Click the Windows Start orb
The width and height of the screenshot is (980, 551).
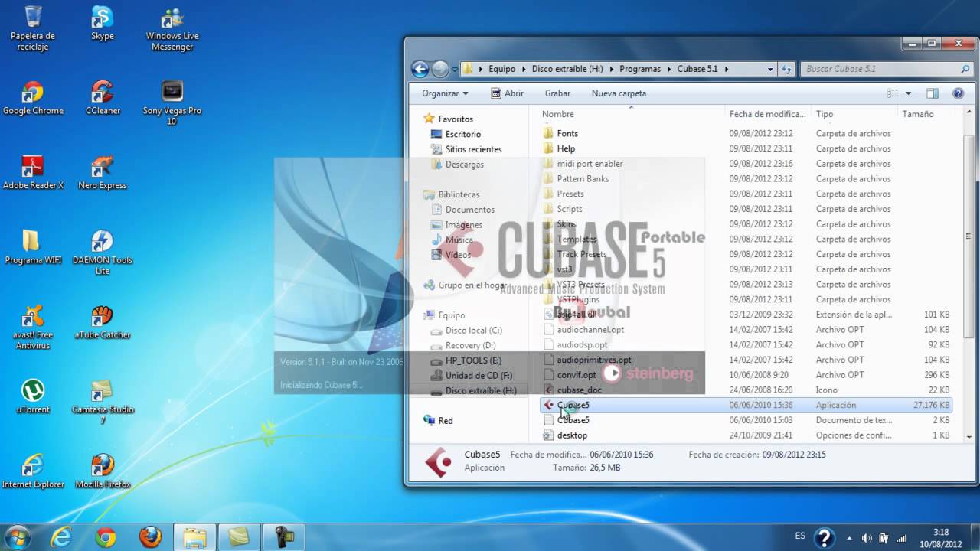coord(17,536)
